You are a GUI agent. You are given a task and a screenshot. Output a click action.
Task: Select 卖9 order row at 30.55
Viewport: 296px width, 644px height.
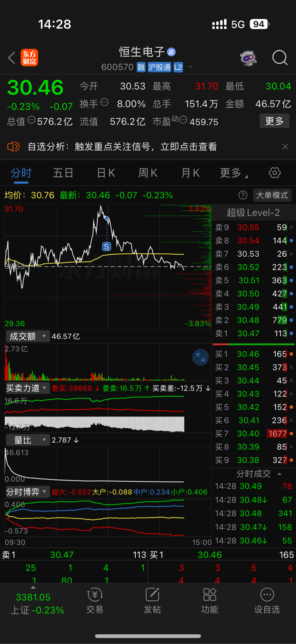[x=254, y=228]
